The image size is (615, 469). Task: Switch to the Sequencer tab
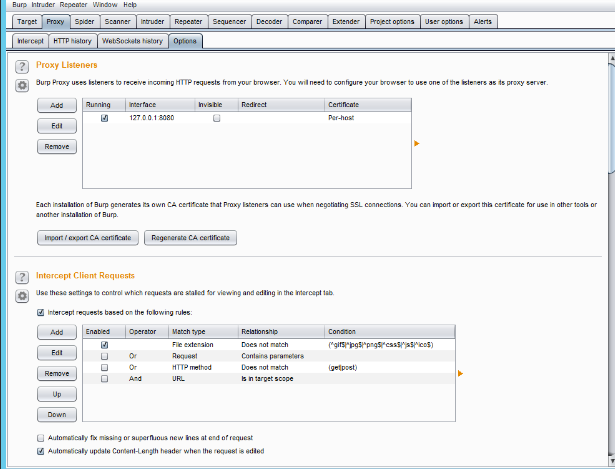coord(229,22)
